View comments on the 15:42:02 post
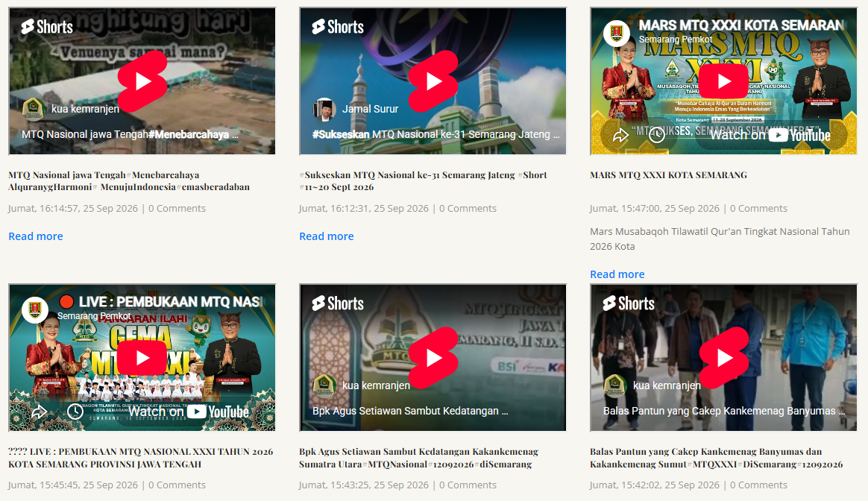The image size is (868, 501). click(758, 485)
